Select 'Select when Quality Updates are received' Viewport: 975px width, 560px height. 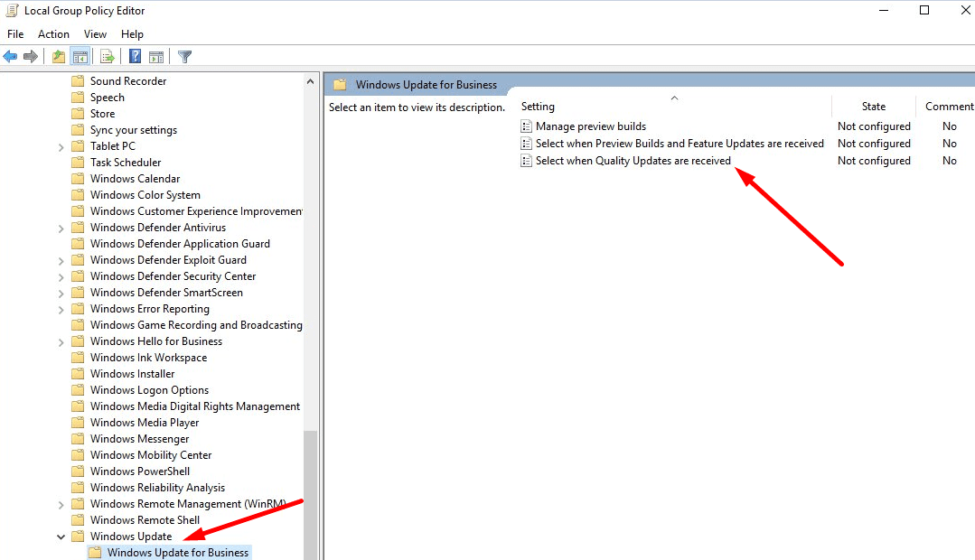point(633,161)
